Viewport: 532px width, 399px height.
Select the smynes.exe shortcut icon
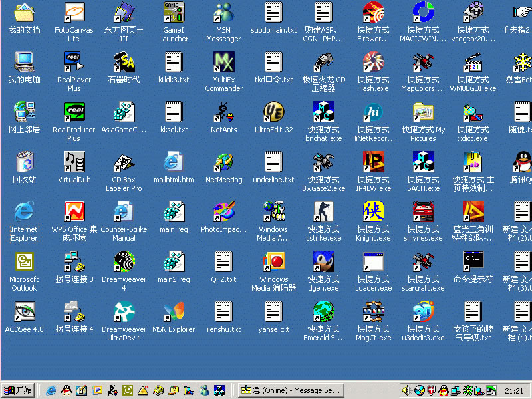point(423,211)
